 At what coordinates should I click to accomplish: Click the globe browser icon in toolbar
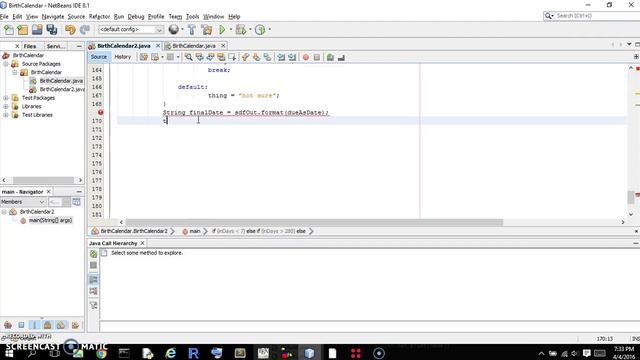[173, 29]
